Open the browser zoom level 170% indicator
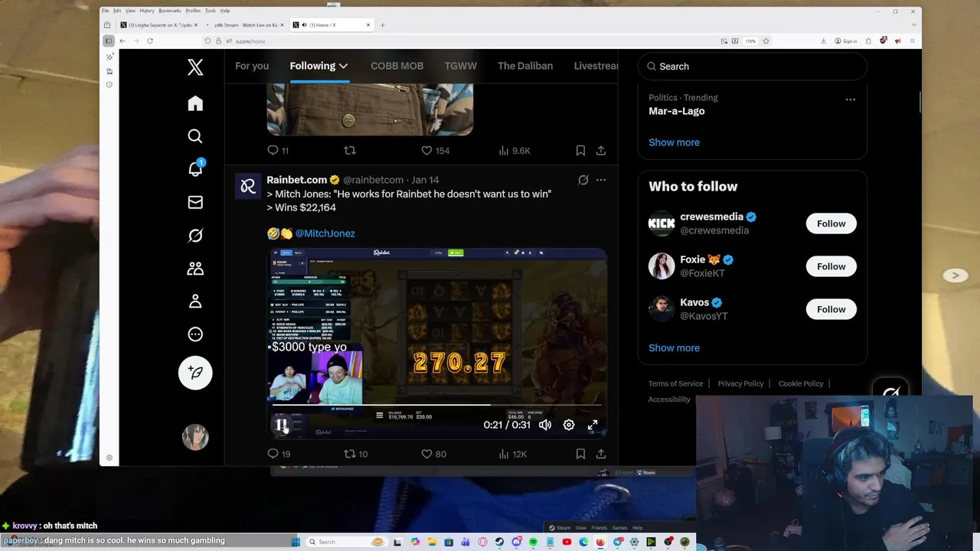This screenshot has height=551, width=980. (x=750, y=41)
